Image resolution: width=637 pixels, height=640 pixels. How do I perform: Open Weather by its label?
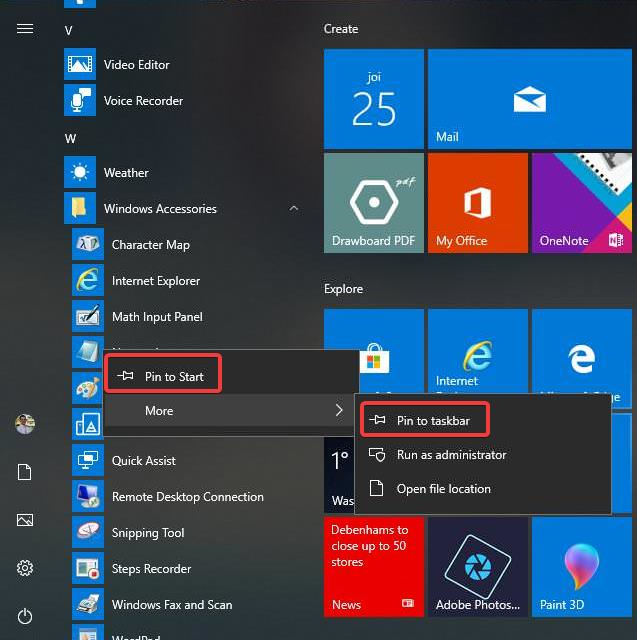(126, 173)
